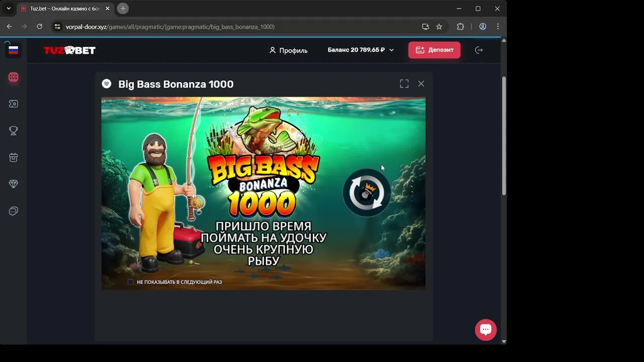This screenshot has height=362, width=644.
Task: Open the chat bubbles sidebar icon
Action: click(14, 211)
